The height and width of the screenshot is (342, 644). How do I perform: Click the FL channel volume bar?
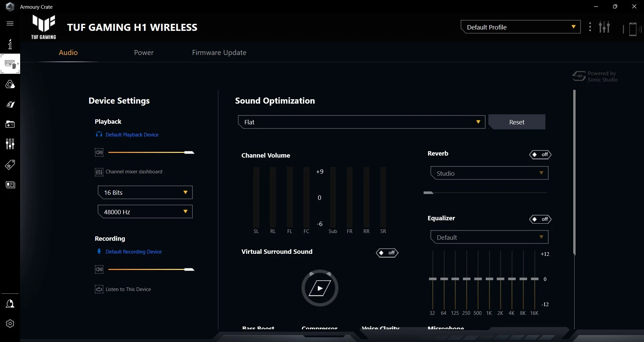point(290,197)
